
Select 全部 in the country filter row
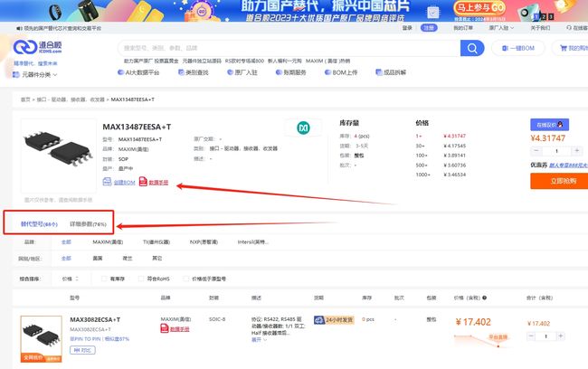click(x=66, y=259)
